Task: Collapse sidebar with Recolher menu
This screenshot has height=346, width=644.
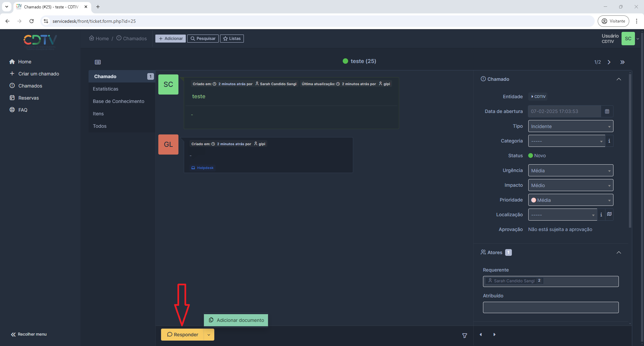Action: (29, 334)
